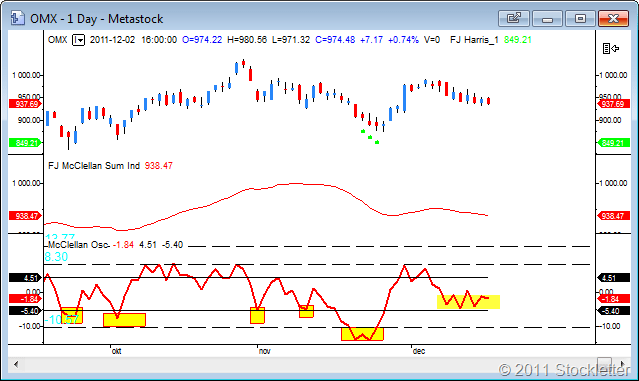
Task: Click the L=971.32 low value
Action: pos(291,40)
